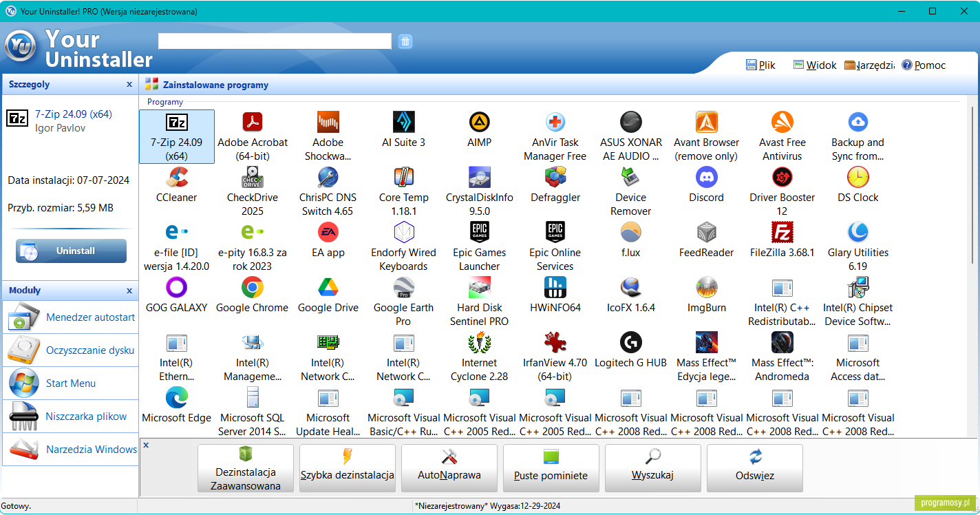Select AnVir Task Manager Free icon

point(555,123)
